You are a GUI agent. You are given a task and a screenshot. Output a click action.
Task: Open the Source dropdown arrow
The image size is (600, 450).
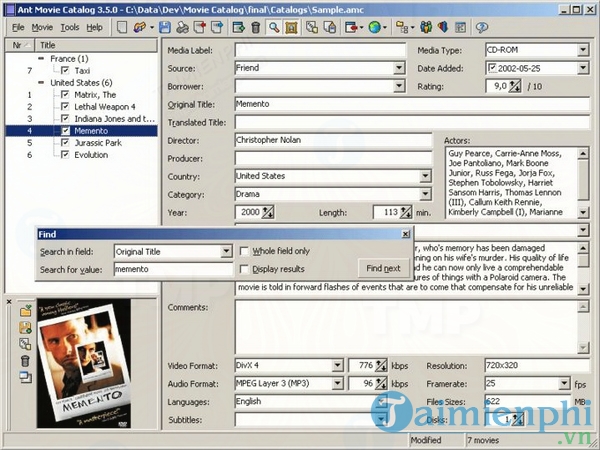pyautogui.click(x=399, y=68)
